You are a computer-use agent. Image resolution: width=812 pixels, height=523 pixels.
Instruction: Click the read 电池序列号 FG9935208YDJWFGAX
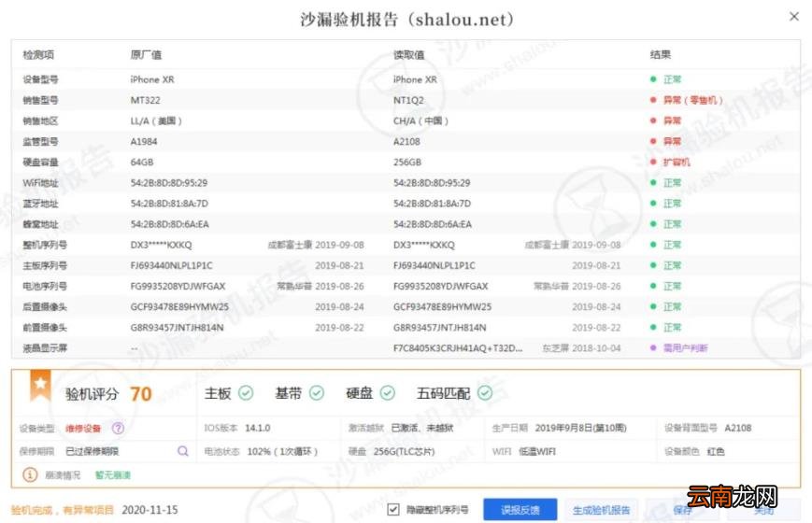coord(441,286)
